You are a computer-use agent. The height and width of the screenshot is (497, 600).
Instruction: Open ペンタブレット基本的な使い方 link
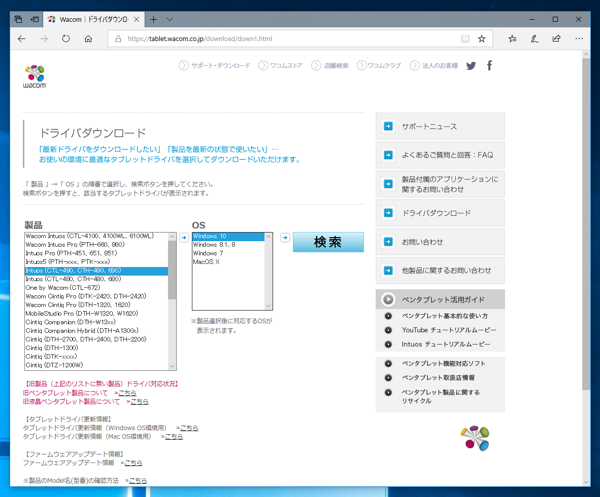(445, 316)
